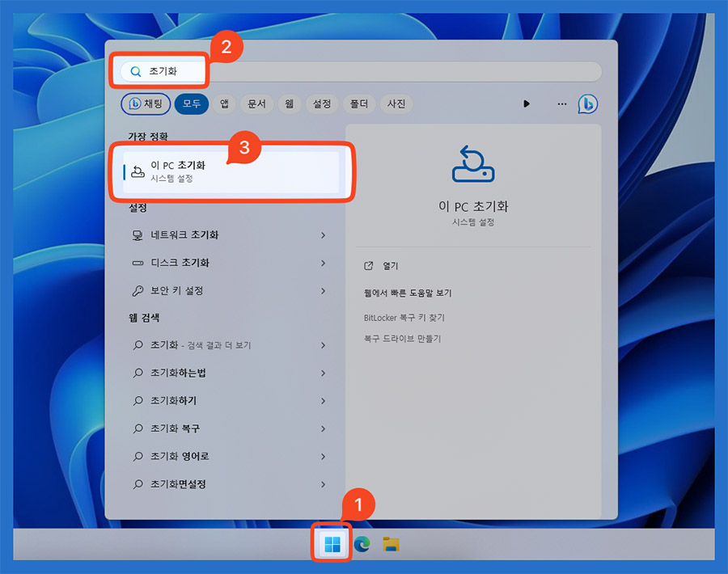Expand the 네트워크 초기화 chevron
This screenshot has width=728, height=574.
[x=323, y=235]
